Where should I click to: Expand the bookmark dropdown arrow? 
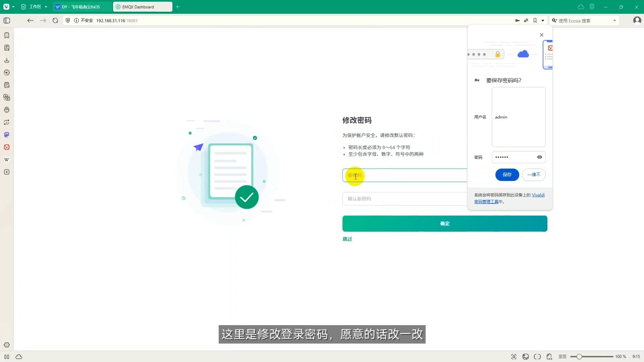[542, 20]
